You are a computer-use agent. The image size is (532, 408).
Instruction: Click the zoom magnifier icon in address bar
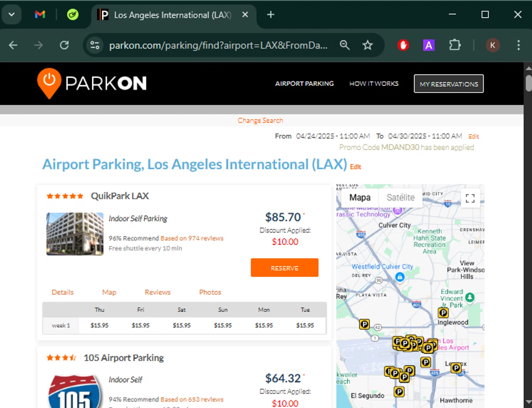344,45
